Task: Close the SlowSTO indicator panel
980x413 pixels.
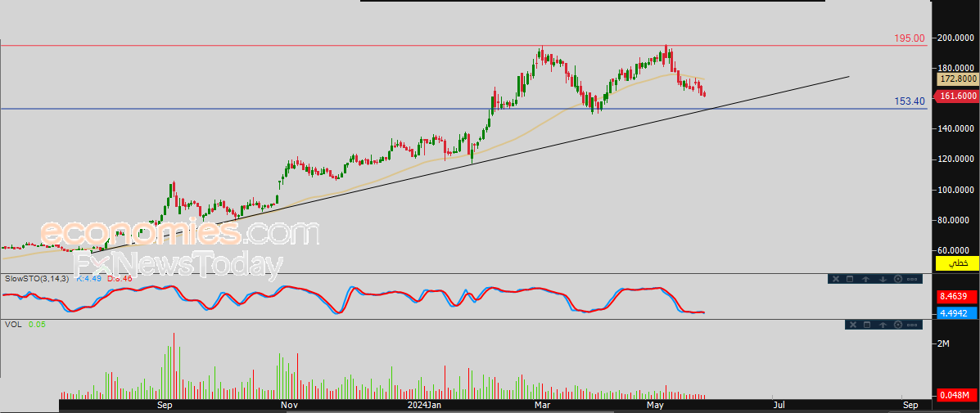Action: click(834, 279)
